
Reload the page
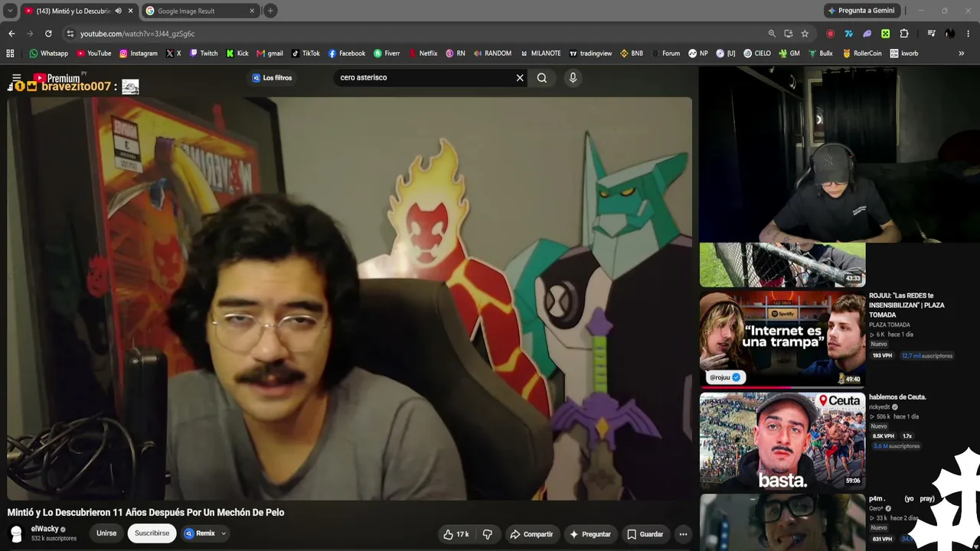tap(48, 34)
